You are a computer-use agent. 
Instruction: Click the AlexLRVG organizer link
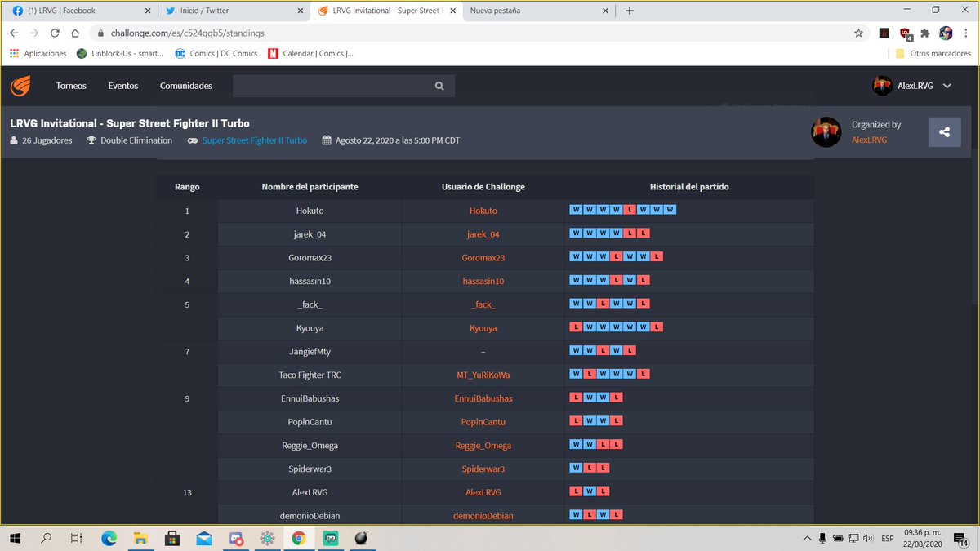[869, 140]
